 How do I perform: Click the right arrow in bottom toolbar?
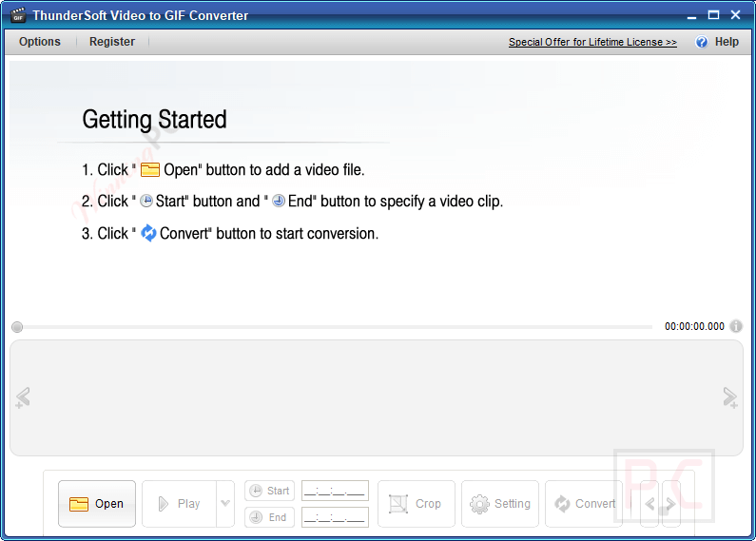(x=671, y=504)
